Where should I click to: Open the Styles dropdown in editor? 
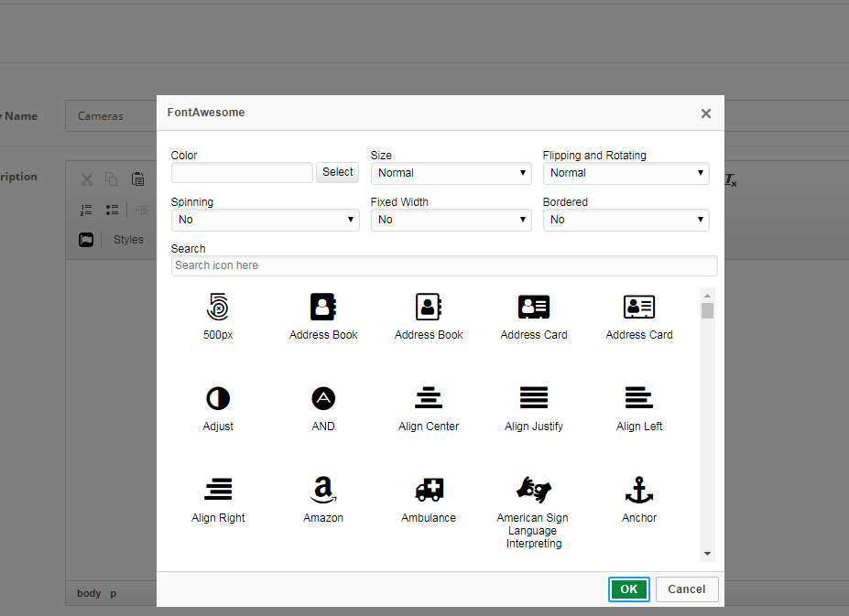click(x=128, y=240)
